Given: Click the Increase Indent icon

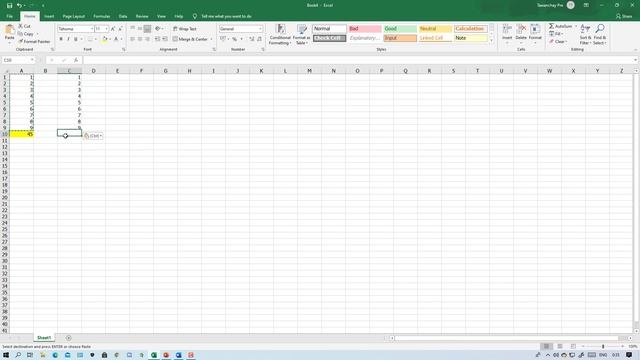Looking at the screenshot, I should [x=165, y=39].
